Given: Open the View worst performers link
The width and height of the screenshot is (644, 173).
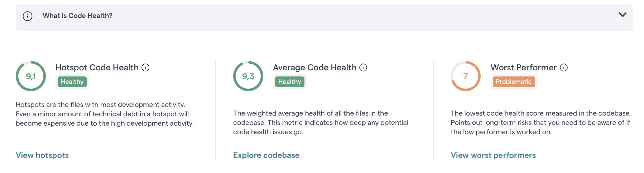Looking at the screenshot, I should click(x=493, y=155).
